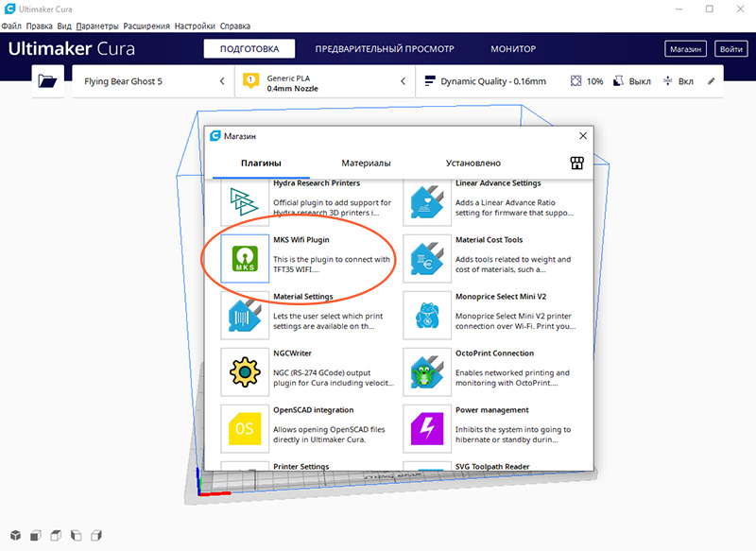Image resolution: width=756 pixels, height=551 pixels.
Task: Click the Магазин button in header
Action: point(685,49)
